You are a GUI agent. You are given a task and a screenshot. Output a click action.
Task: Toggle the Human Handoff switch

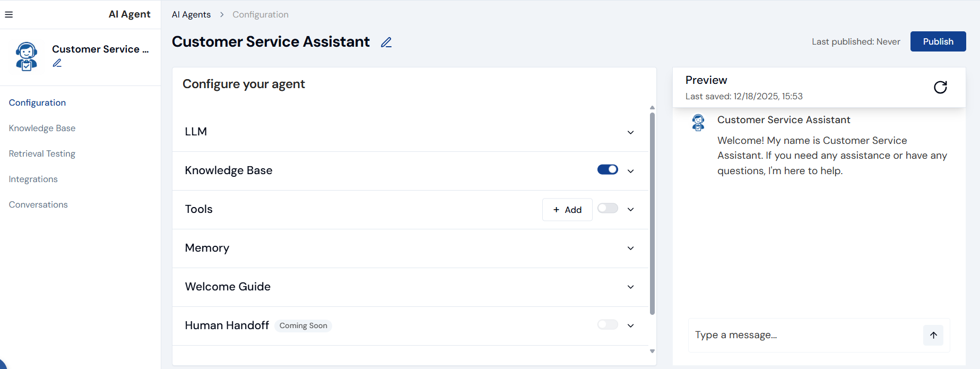coord(608,324)
